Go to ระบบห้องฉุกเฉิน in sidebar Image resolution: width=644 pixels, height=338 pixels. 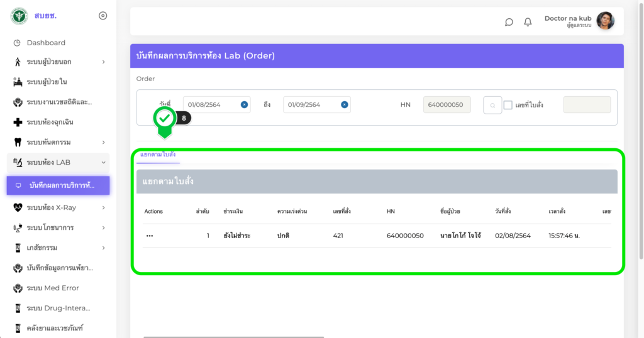click(54, 122)
